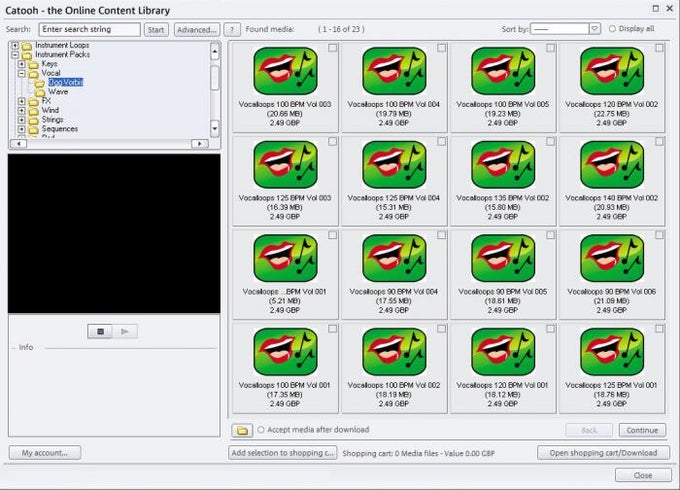
Task: Click the Start search button
Action: 156,29
